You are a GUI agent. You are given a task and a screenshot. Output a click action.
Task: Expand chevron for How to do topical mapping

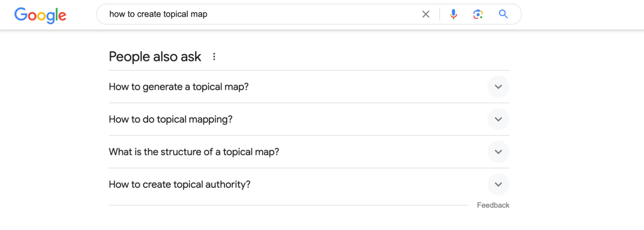498,119
